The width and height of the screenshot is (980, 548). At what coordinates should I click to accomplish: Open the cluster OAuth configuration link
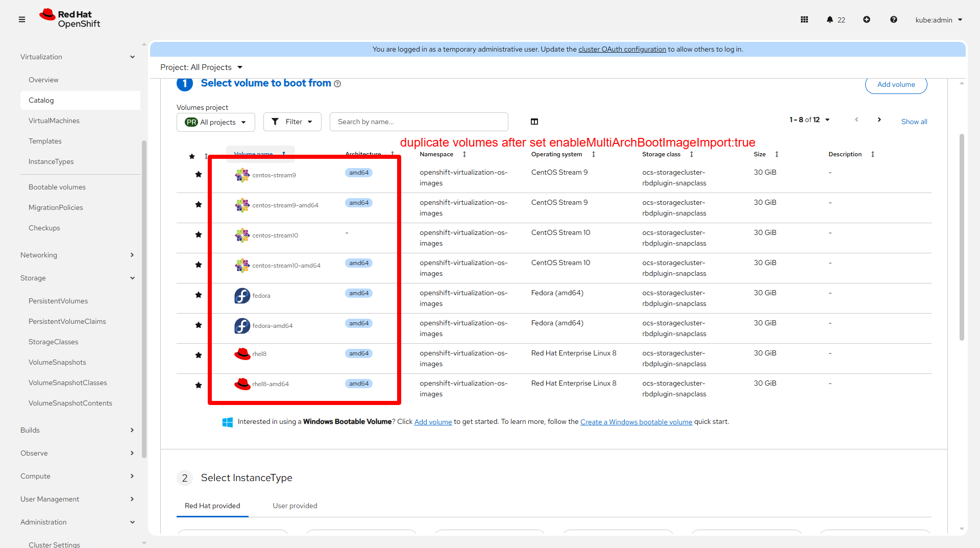coord(622,49)
